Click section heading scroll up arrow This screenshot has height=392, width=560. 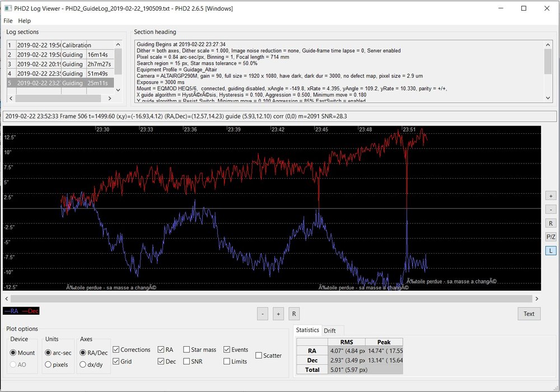coord(548,45)
